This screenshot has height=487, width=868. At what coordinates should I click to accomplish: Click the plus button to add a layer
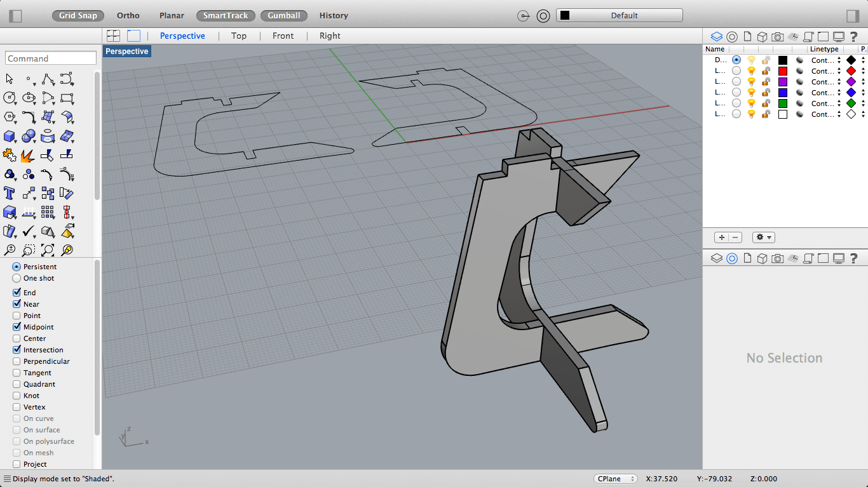point(721,237)
